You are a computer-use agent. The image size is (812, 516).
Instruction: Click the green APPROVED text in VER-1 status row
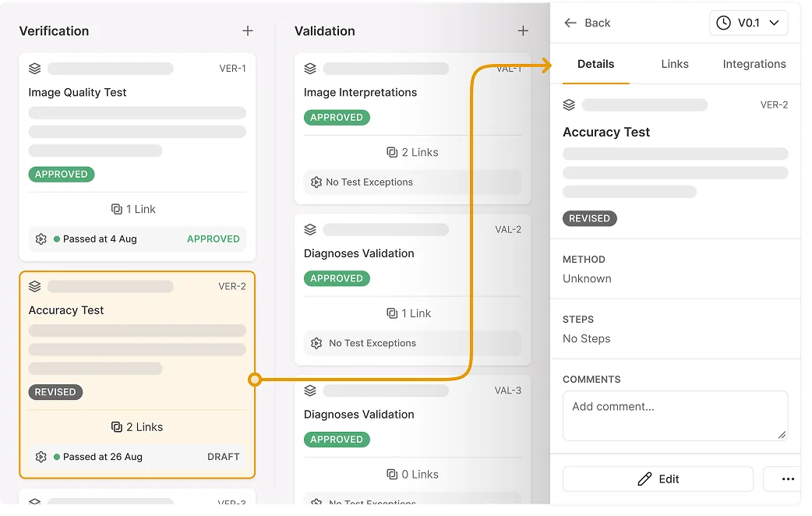214,239
